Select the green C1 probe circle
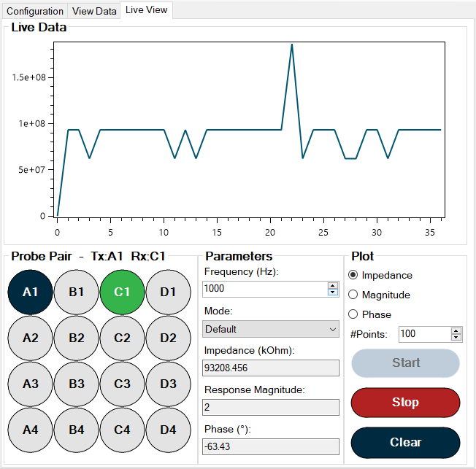The width and height of the screenshot is (476, 469). [122, 292]
